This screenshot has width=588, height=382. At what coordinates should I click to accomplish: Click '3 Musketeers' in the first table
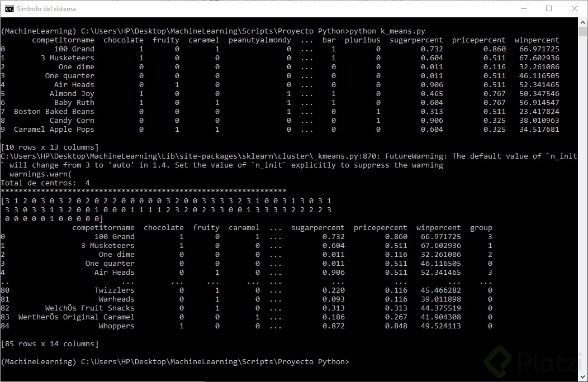coord(68,58)
